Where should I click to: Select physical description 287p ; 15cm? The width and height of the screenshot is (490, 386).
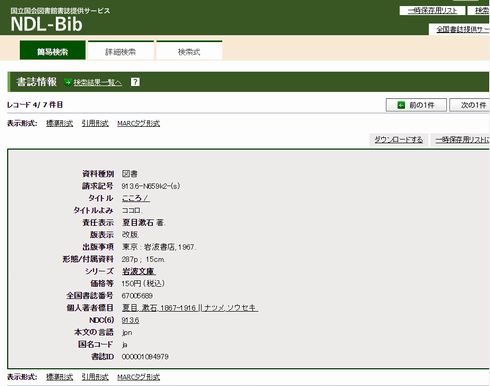[143, 259]
